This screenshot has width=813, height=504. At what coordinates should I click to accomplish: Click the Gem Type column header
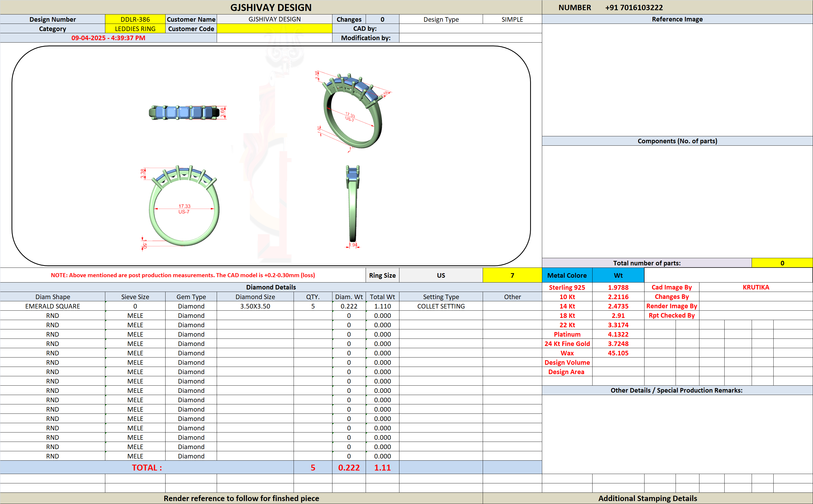191,297
